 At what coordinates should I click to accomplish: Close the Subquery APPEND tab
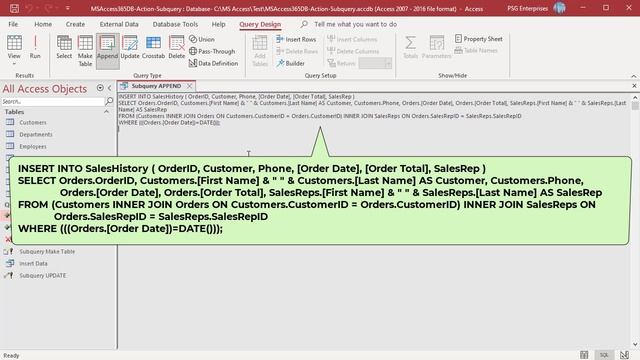click(190, 86)
